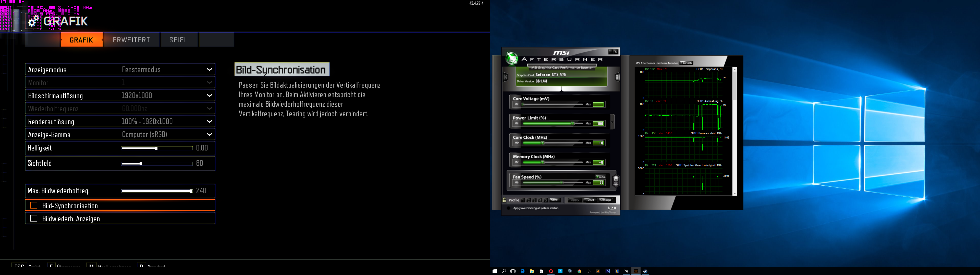The width and height of the screenshot is (980, 275).
Task: Click the profile lock icon
Action: 504,200
